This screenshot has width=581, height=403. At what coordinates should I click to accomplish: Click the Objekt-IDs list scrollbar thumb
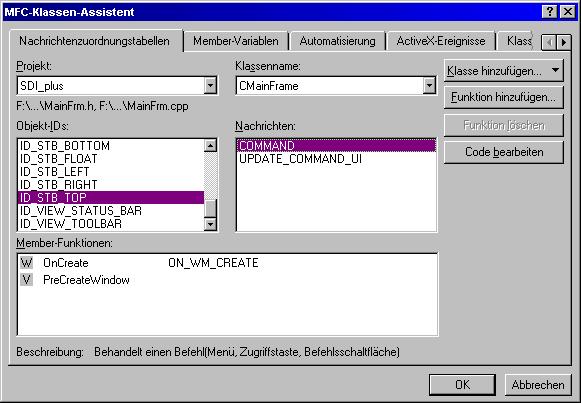[x=210, y=209]
